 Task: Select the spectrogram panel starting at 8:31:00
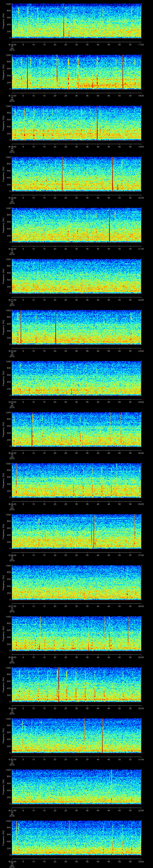(x=77, y=787)
